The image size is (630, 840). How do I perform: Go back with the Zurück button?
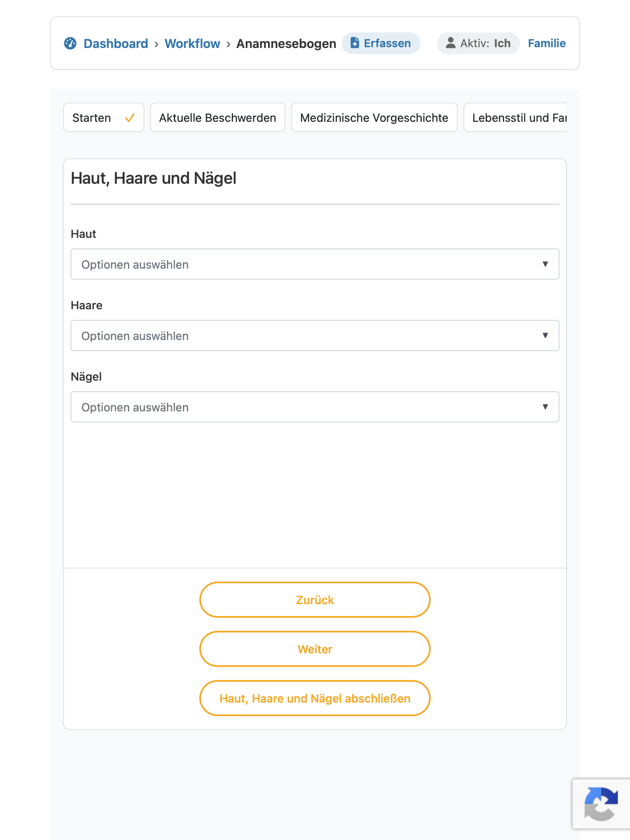pyautogui.click(x=315, y=600)
